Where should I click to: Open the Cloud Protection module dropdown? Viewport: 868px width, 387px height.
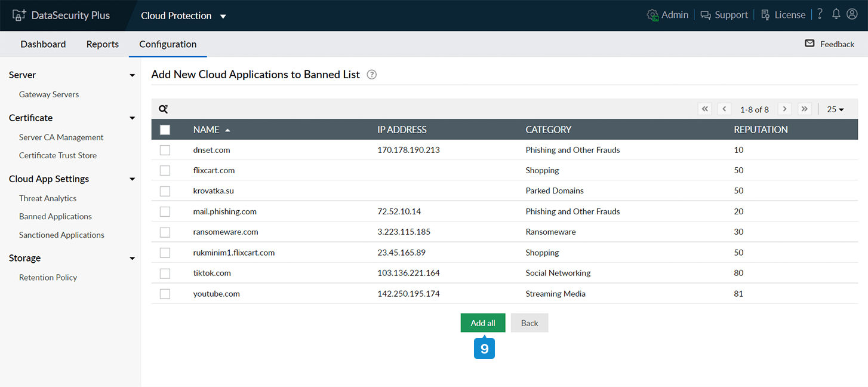pyautogui.click(x=183, y=16)
